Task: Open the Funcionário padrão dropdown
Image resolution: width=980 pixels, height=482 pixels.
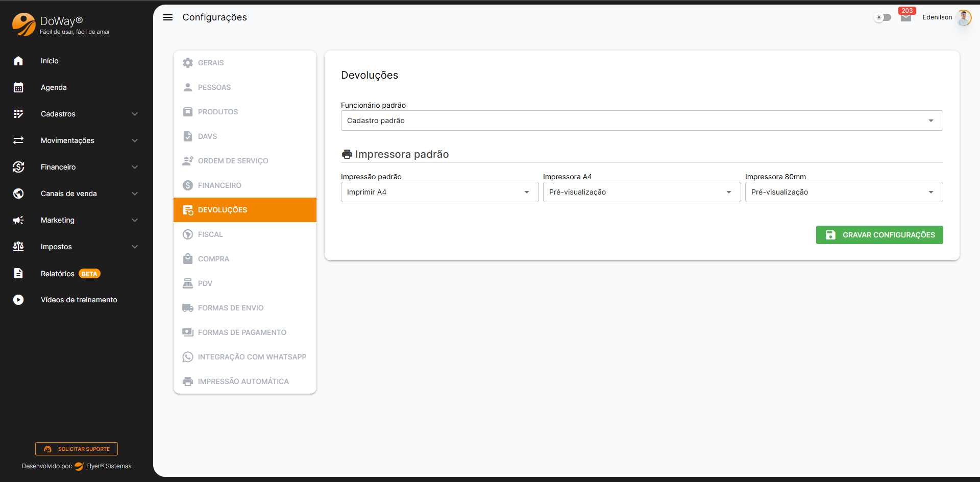Action: tap(642, 120)
